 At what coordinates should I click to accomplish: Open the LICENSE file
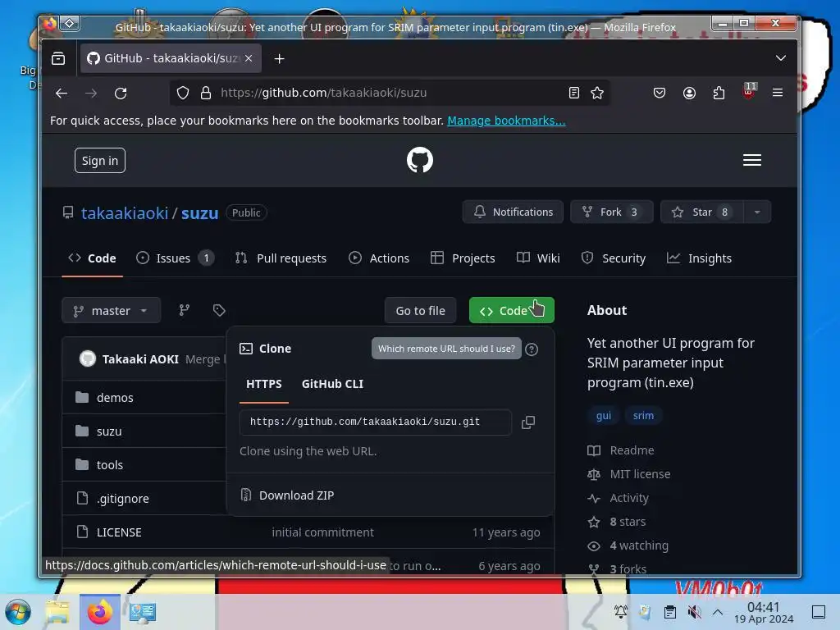point(119,532)
